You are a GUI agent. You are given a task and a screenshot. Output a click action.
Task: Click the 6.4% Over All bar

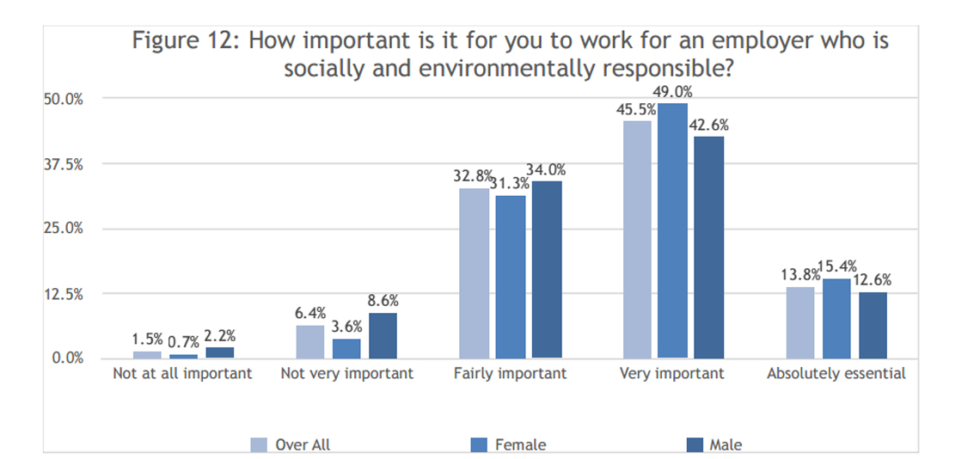click(x=310, y=341)
